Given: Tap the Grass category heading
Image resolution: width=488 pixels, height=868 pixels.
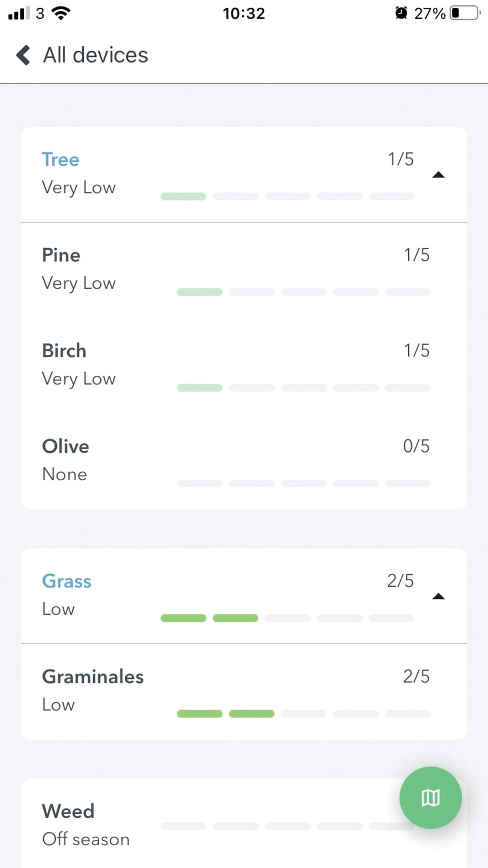Looking at the screenshot, I should (67, 581).
